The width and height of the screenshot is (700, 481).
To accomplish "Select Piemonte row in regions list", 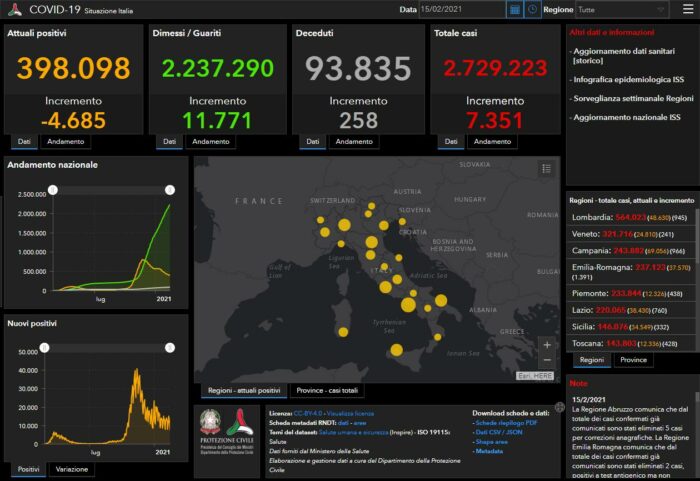I will [631, 293].
